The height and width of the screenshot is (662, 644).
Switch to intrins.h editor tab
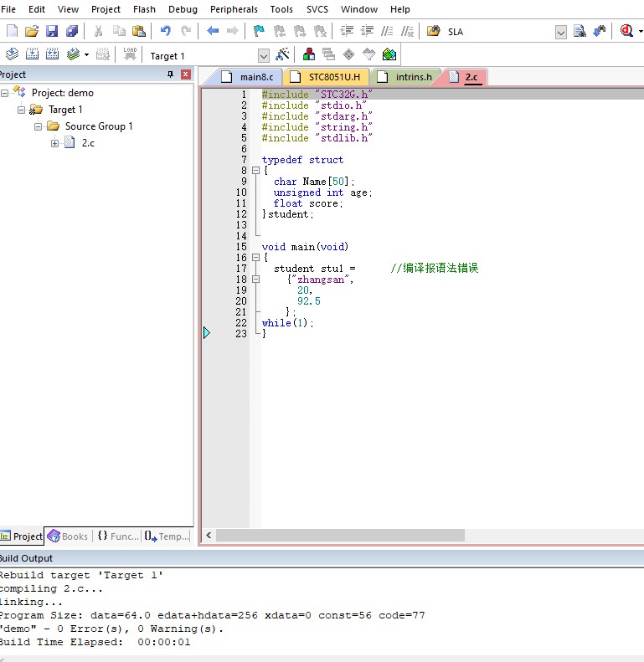(x=406, y=77)
